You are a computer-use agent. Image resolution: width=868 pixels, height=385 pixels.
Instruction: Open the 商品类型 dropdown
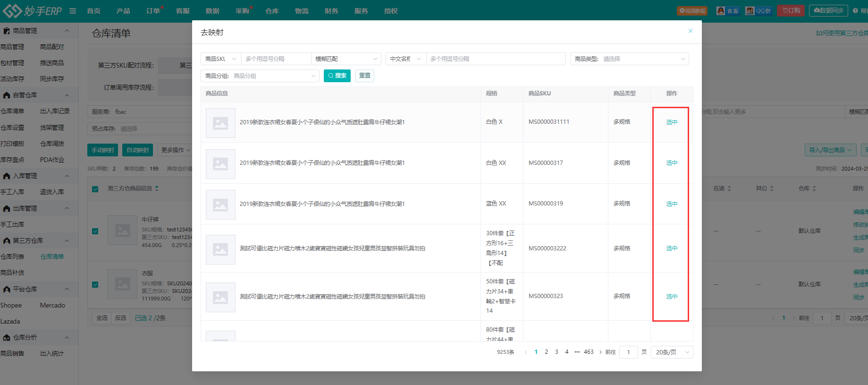pos(629,59)
